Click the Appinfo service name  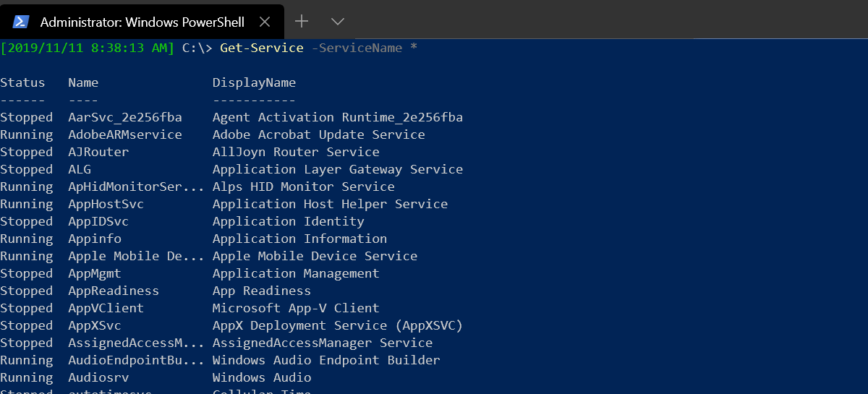pos(95,239)
